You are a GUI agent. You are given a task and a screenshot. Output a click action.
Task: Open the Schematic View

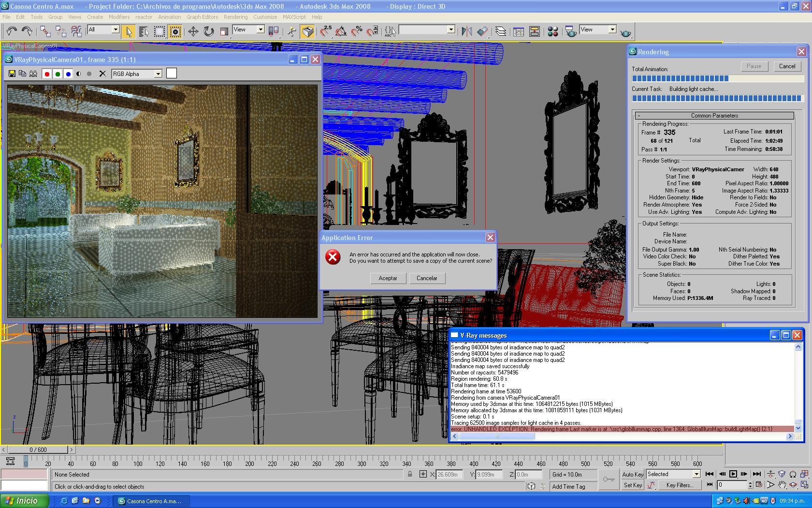(x=534, y=31)
